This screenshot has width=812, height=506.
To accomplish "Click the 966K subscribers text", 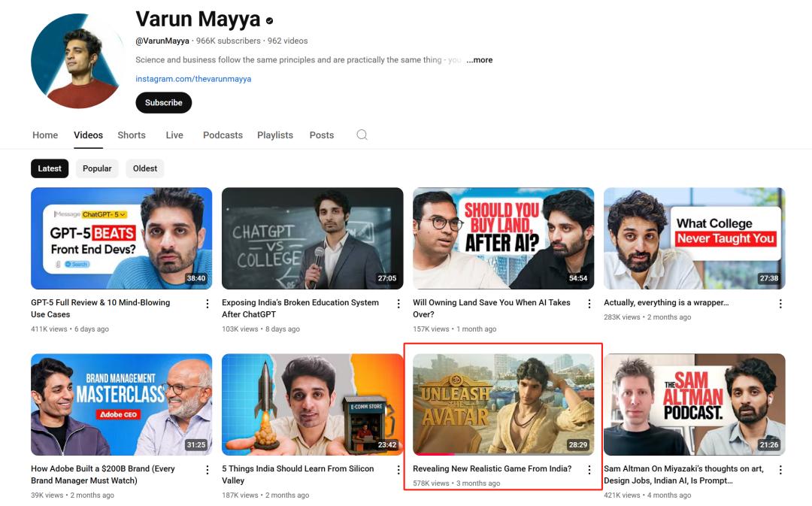I will (x=229, y=41).
